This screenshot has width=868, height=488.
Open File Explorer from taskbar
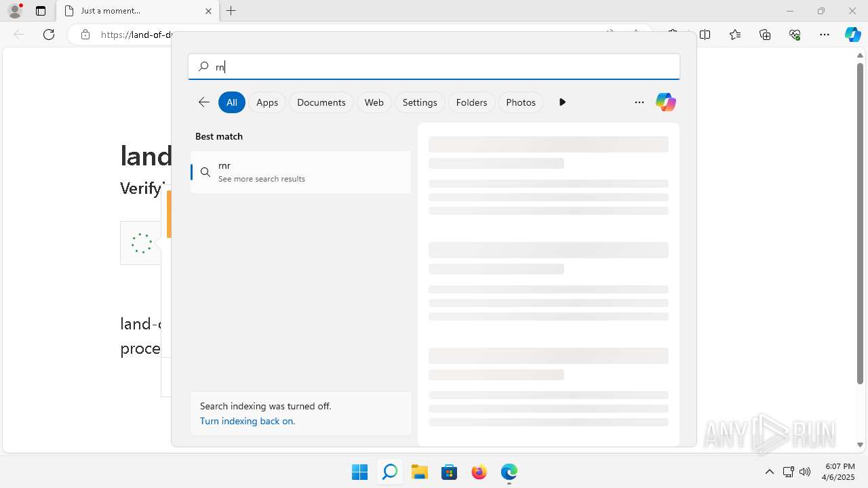(419, 472)
